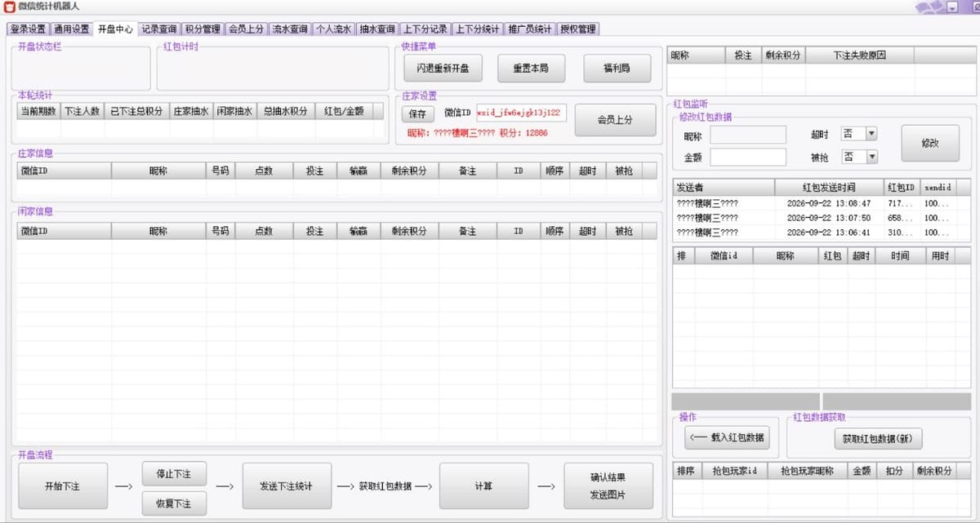Screen dimensions: 980x523
Task: Click the red app icon in title bar
Action: (9, 7)
